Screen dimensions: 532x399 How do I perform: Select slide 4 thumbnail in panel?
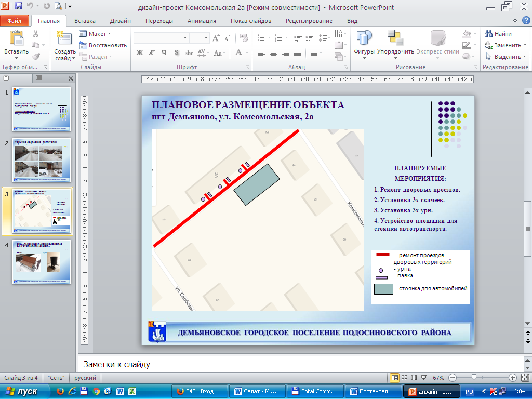tap(42, 262)
